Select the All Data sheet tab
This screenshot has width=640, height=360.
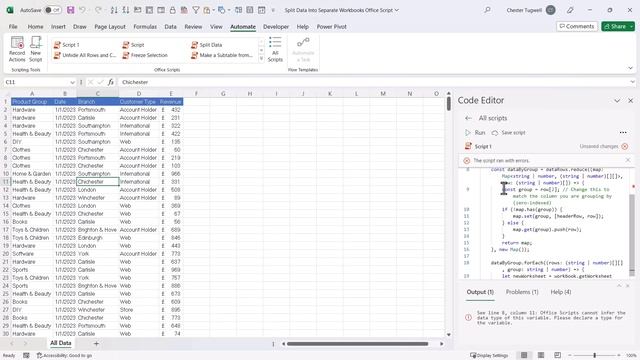(60, 343)
